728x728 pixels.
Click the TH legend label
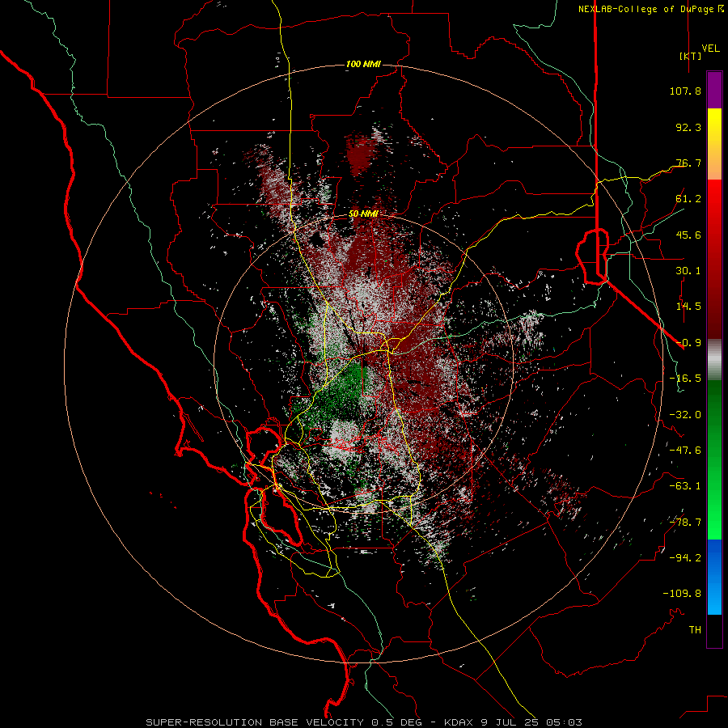tap(695, 630)
